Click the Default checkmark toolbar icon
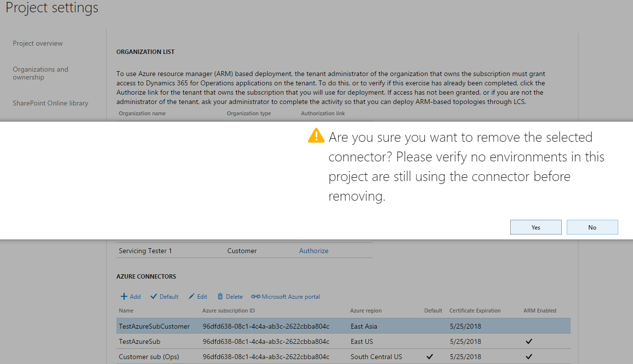633x364 pixels. coord(154,296)
